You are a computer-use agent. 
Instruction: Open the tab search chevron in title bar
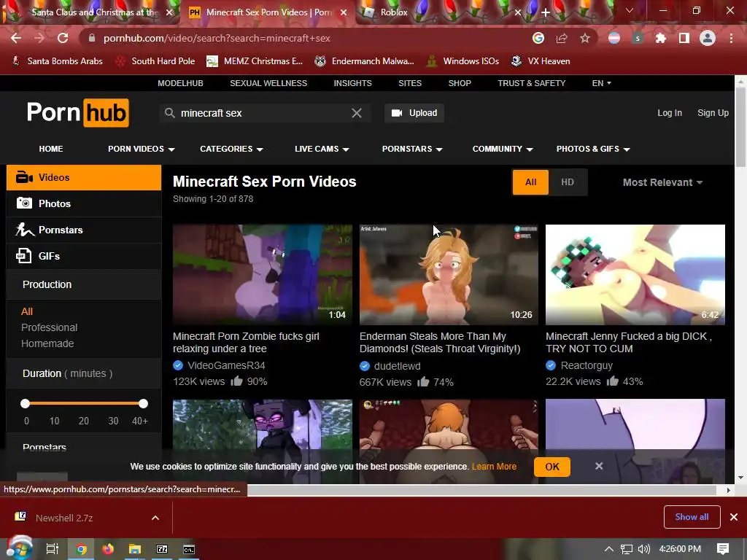(630, 10)
